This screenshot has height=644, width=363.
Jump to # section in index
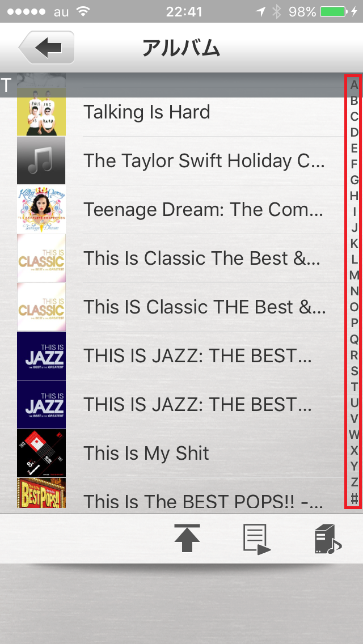click(x=354, y=498)
